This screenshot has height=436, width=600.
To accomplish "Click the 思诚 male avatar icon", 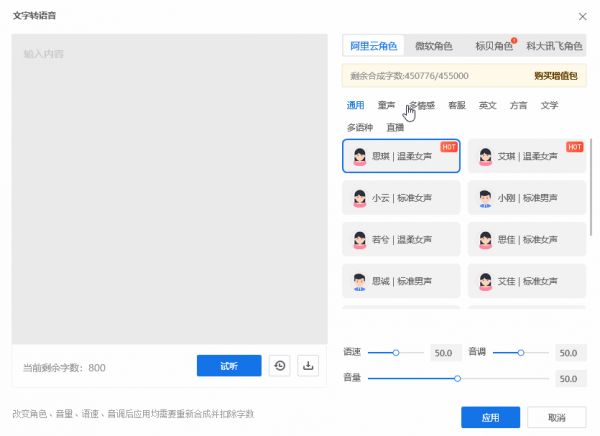I will (360, 282).
